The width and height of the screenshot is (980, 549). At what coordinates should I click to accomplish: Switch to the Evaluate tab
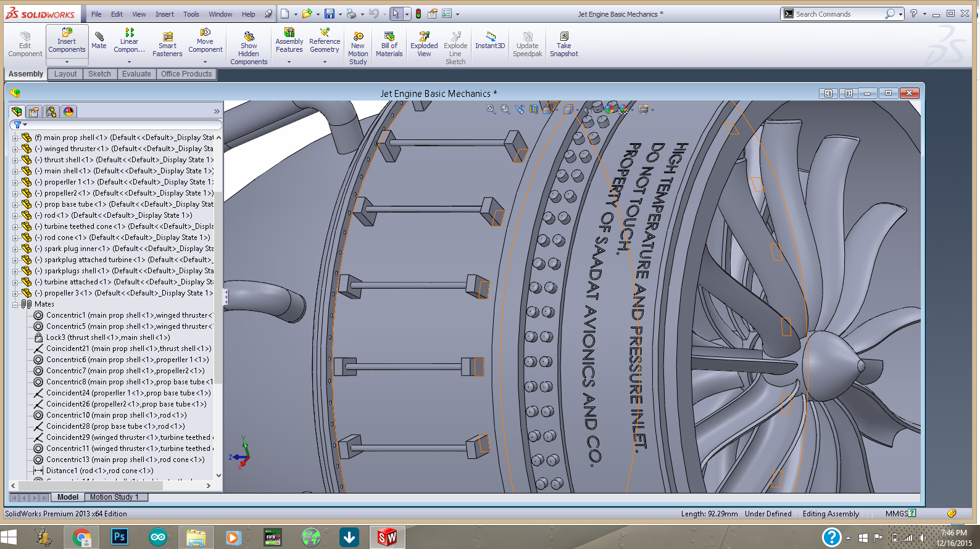136,74
